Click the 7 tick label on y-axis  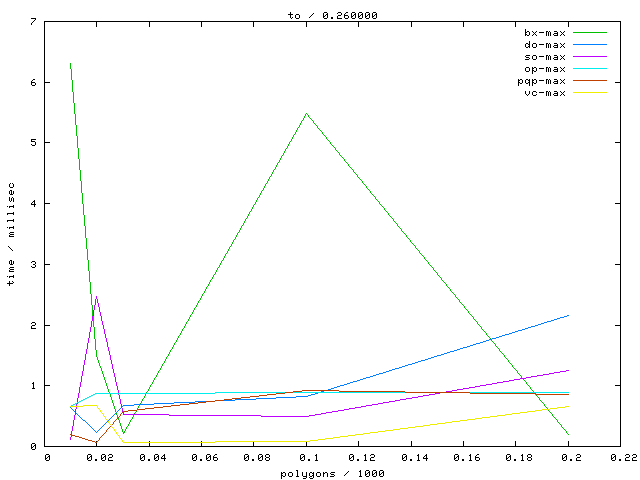point(35,22)
